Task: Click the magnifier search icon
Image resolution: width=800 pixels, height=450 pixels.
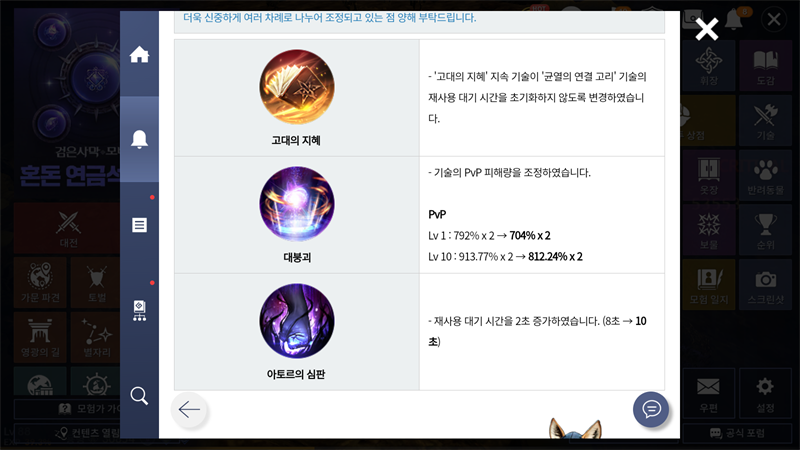Action: pos(139,395)
